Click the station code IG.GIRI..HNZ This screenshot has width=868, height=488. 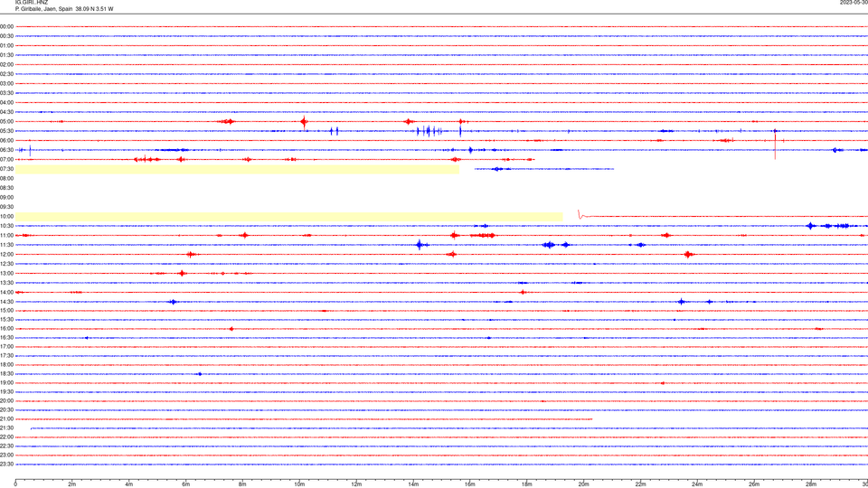click(32, 3)
